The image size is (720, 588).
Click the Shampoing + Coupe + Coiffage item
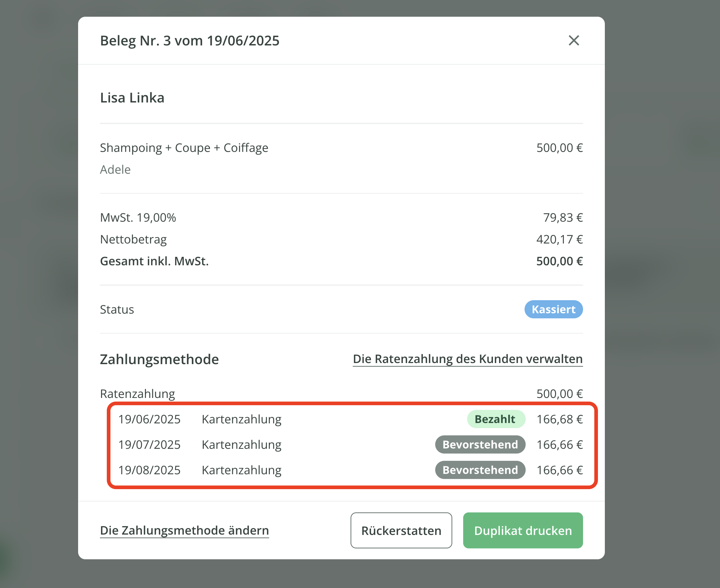click(x=184, y=148)
